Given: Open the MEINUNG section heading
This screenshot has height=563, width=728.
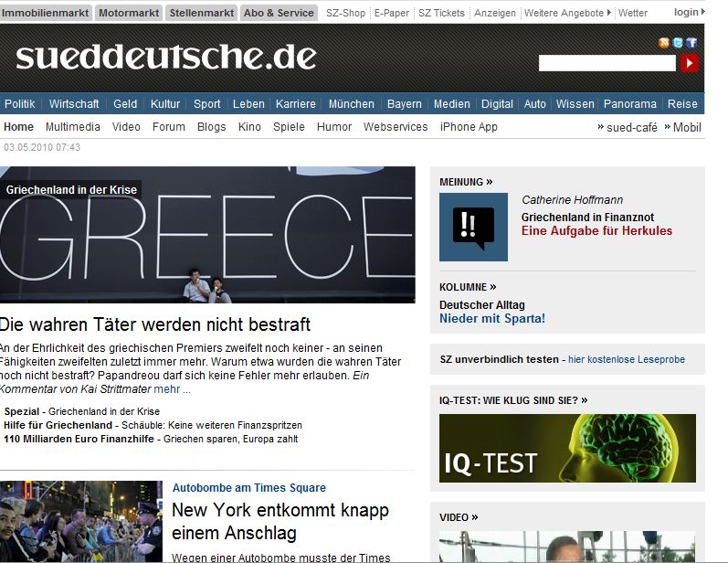Looking at the screenshot, I should pos(466,182).
